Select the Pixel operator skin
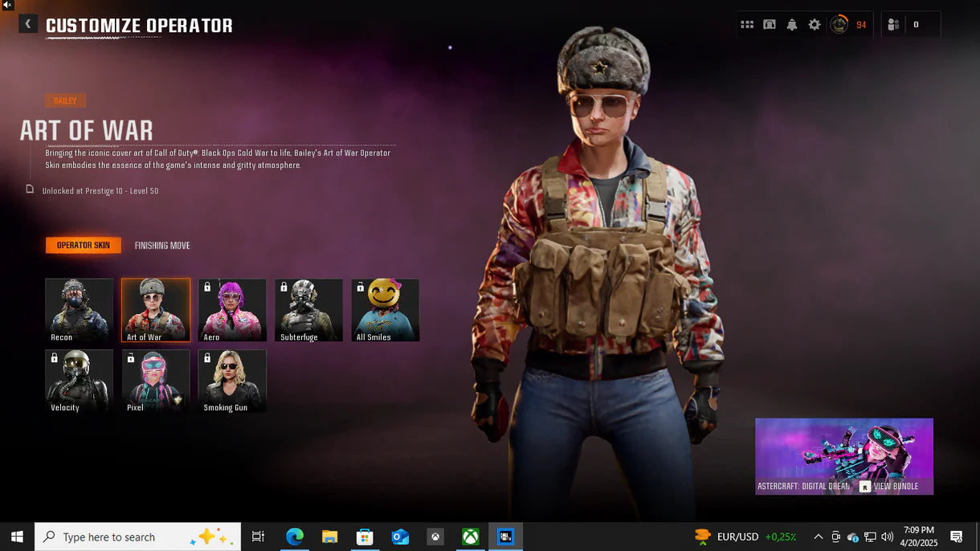This screenshot has height=551, width=980. coord(156,381)
